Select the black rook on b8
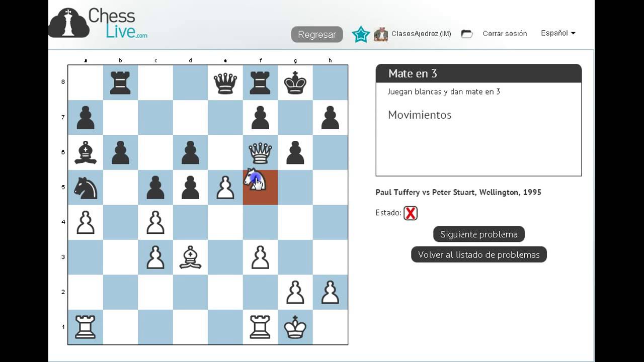Image resolution: width=644 pixels, height=362 pixels. pos(120,82)
